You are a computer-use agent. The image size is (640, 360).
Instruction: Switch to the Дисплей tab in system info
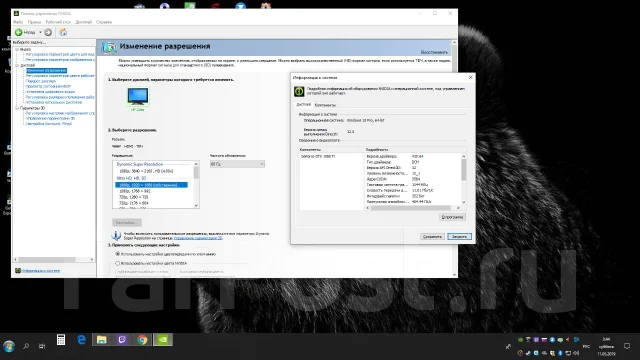[304, 104]
